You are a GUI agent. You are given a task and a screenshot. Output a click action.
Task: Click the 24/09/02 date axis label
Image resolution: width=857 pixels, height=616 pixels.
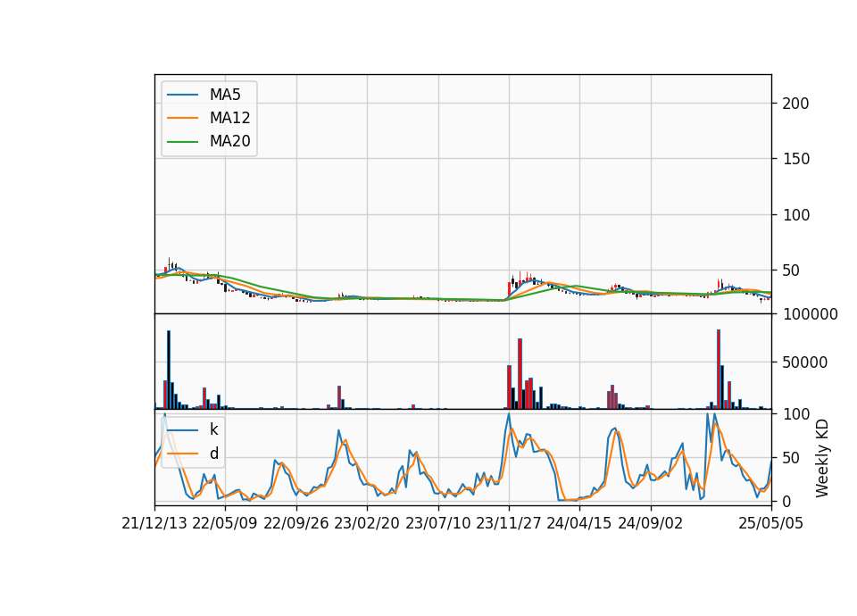(651, 524)
